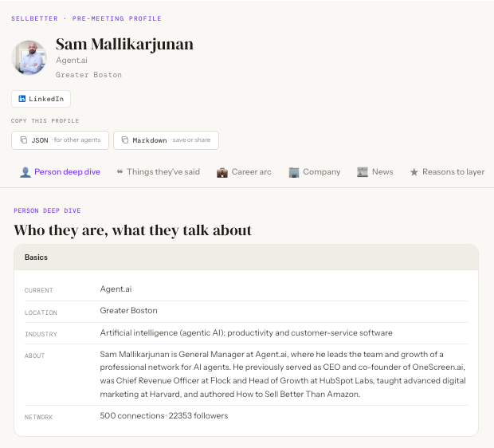Click Greater Boston under the header
Image resolution: width=494 pixels, height=448 pixels.
pos(88,75)
